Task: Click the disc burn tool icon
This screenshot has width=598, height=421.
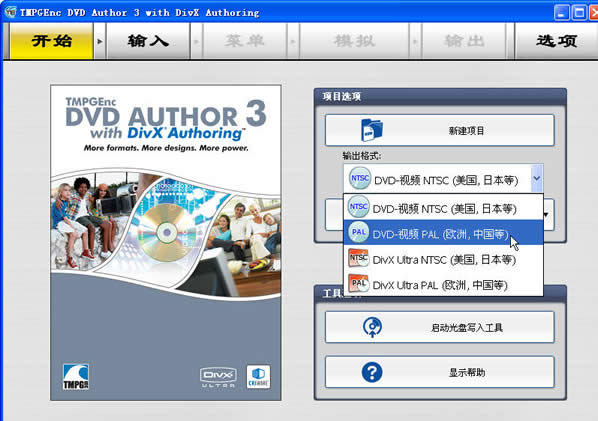Action: point(373,327)
